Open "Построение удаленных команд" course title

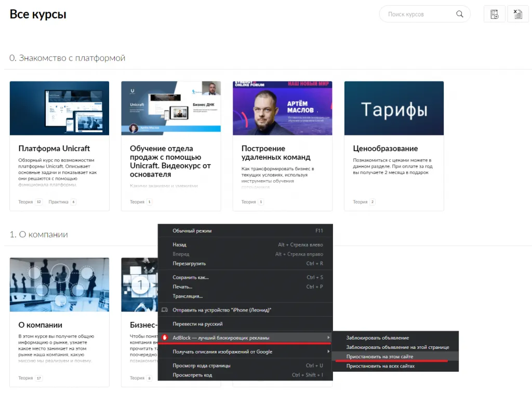coord(276,153)
